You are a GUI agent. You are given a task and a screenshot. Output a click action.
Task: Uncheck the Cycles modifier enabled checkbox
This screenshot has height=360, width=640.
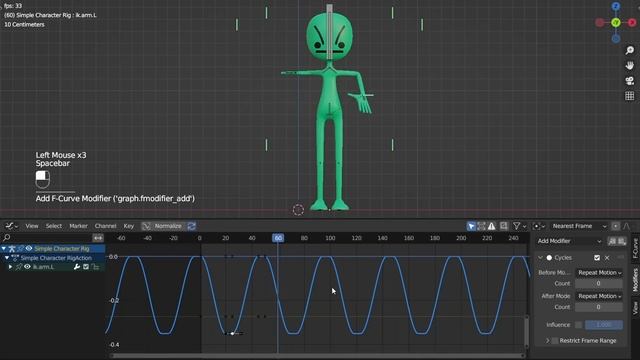pos(597,258)
